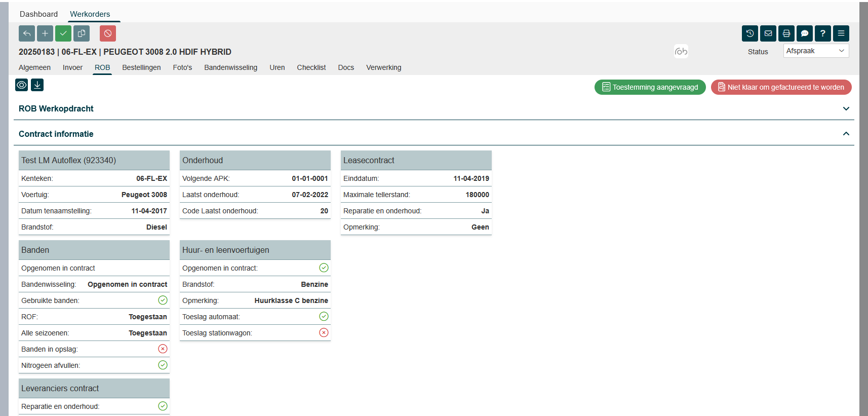Viewport: 868px width, 416px height.
Task: Click the plus icon to add work order
Action: [45, 33]
